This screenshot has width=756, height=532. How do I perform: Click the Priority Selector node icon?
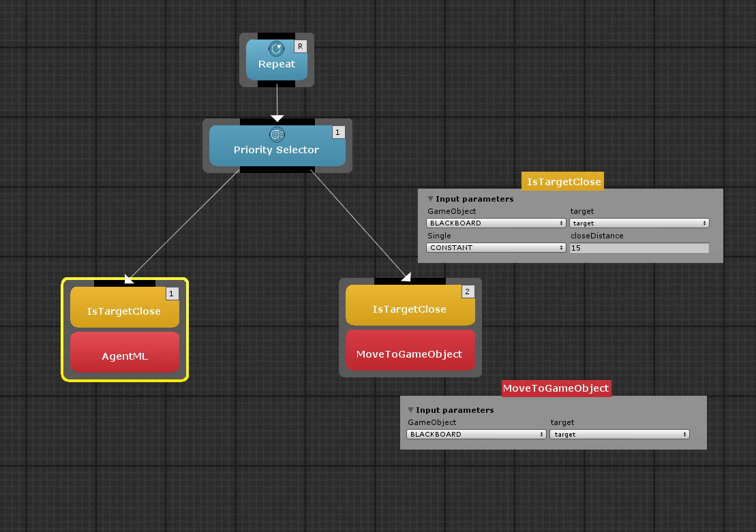pyautogui.click(x=277, y=134)
